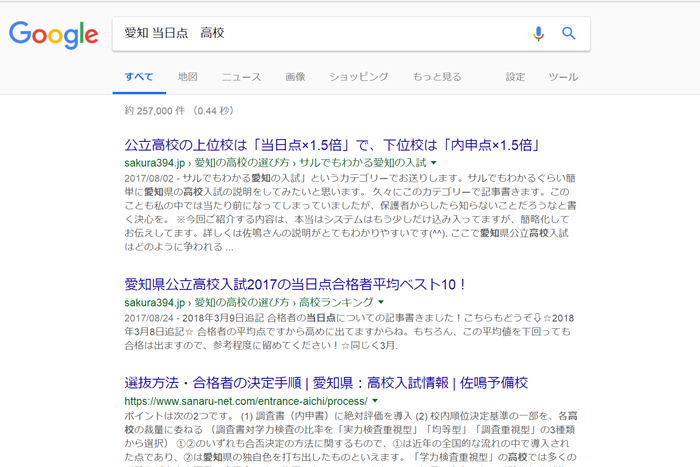This screenshot has height=467, width=700.
Task: Open result 公立高校の上位校は「当日点×1.5倍」
Action: 332,144
